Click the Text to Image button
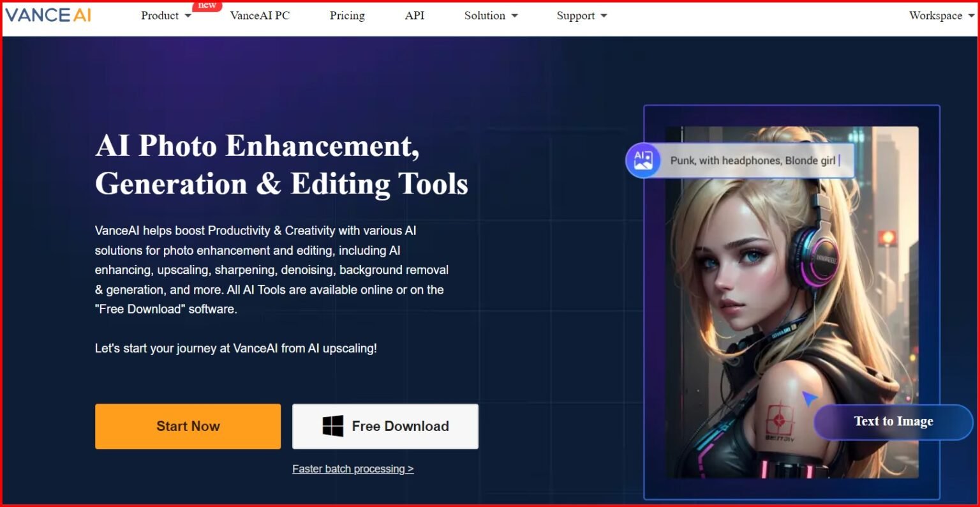 coord(893,421)
